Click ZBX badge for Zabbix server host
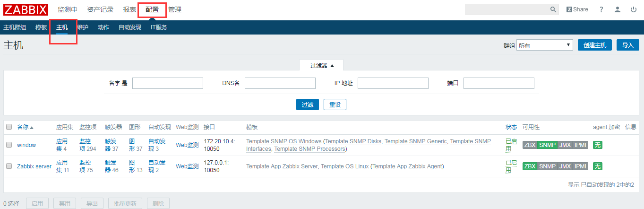Image resolution: width=644 pixels, height=209 pixels. 530,166
